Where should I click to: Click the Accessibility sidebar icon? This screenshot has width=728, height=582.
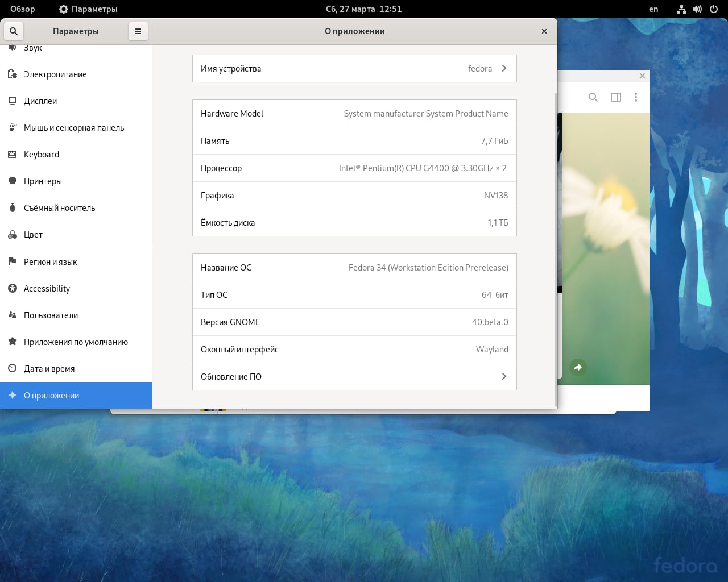click(13, 288)
